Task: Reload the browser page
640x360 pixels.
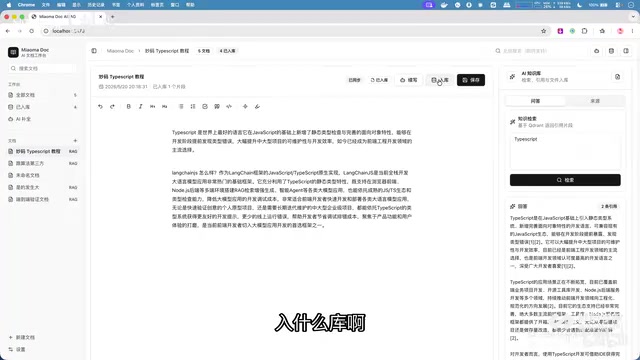Action: pyautogui.click(x=32, y=31)
